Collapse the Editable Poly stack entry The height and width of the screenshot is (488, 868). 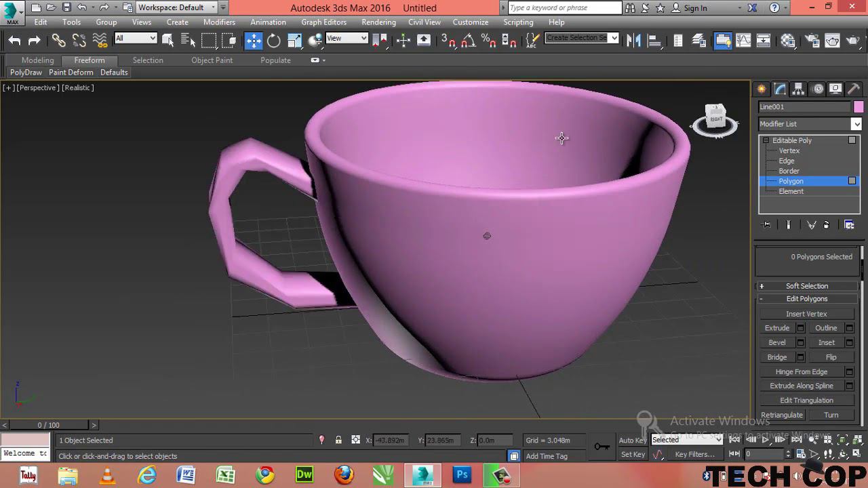tap(766, 140)
